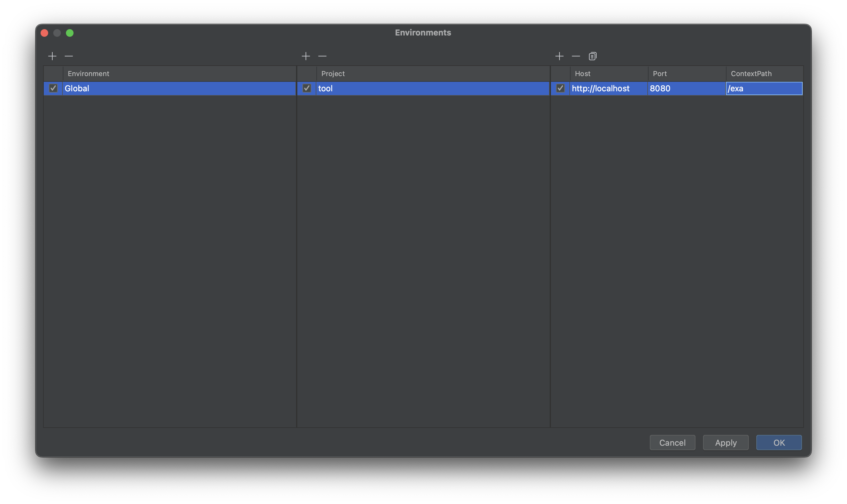The height and width of the screenshot is (504, 847).
Task: Select the tool project row
Action: 374,88
